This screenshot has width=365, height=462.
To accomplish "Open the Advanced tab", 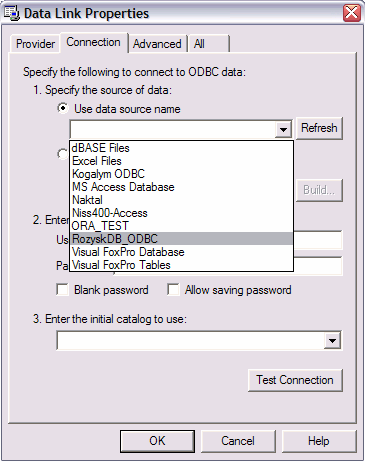I will [157, 44].
